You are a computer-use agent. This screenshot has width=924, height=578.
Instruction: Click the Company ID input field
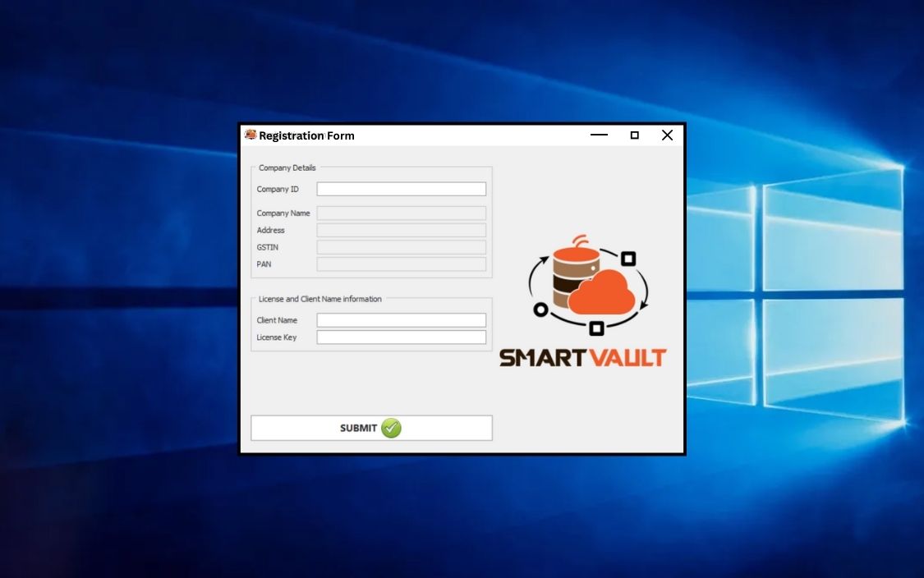402,189
